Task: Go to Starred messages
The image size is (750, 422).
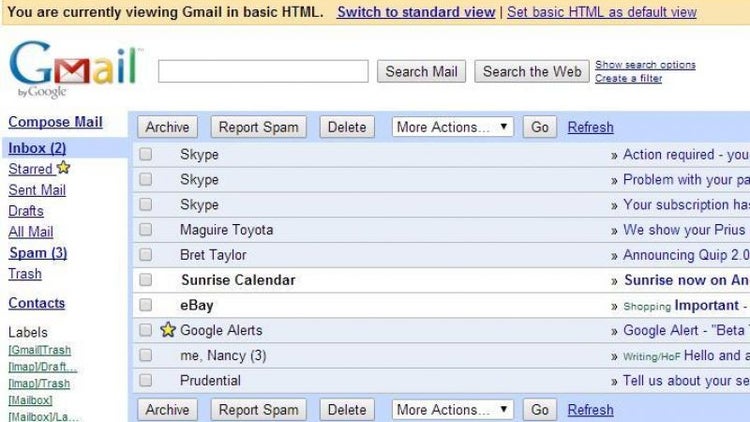Action: [x=30, y=169]
